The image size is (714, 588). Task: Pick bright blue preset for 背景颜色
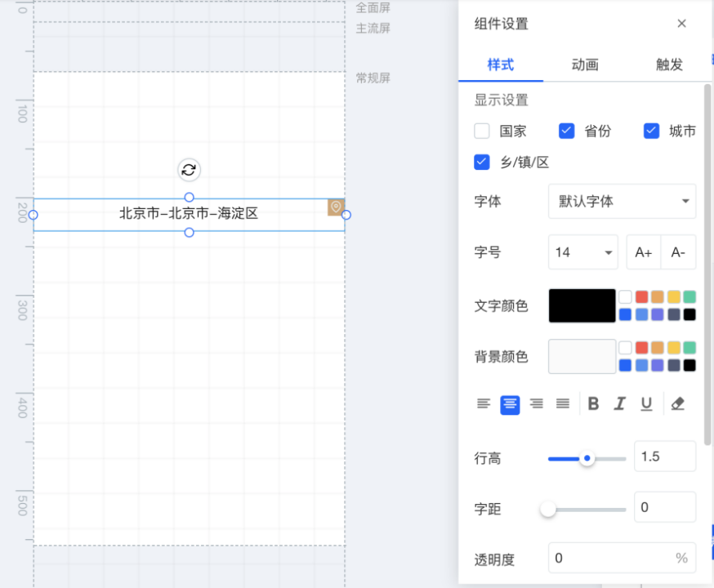click(x=625, y=365)
